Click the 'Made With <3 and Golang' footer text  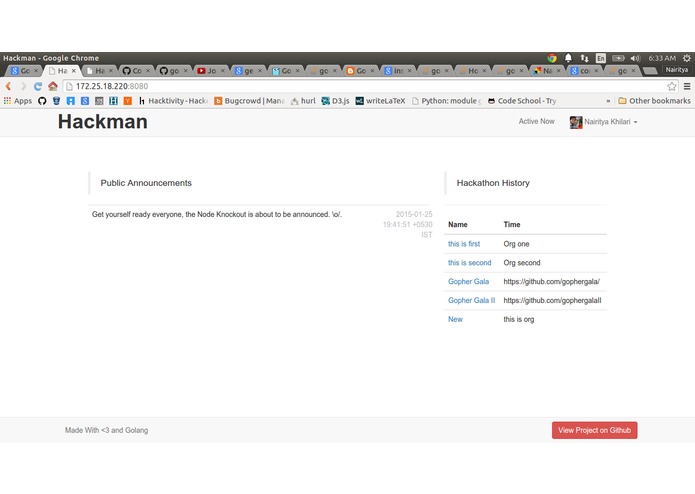pos(106,430)
